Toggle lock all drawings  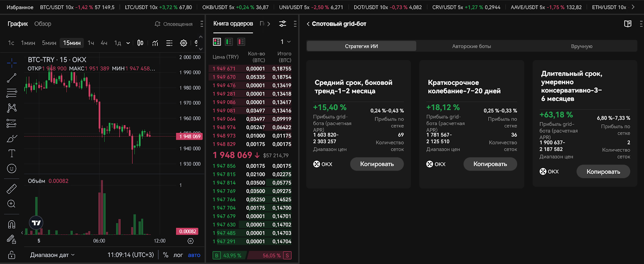click(x=12, y=255)
